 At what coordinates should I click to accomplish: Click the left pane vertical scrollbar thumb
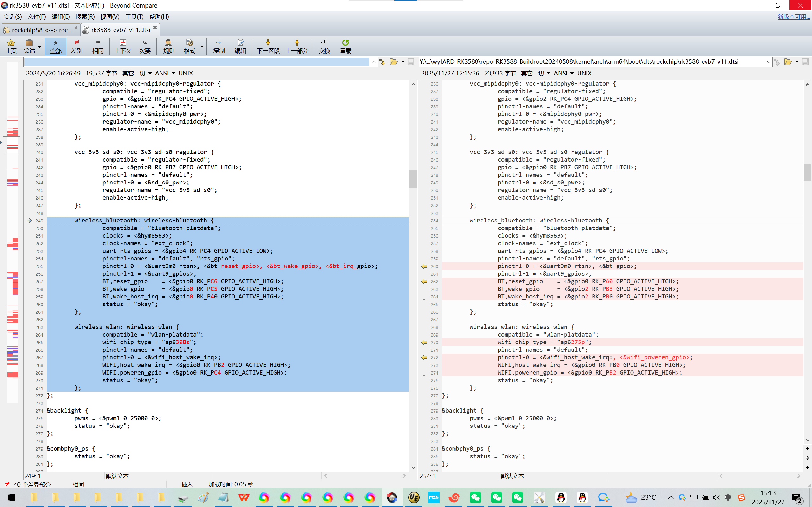tap(413, 179)
